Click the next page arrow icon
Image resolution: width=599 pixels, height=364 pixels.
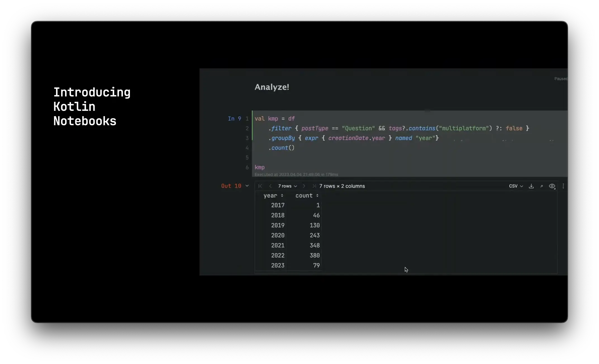[304, 186]
